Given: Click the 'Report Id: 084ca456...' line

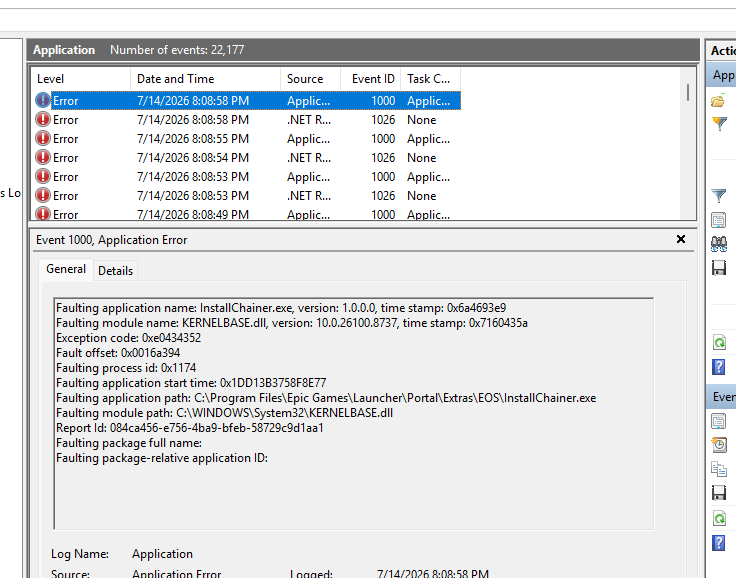Looking at the screenshot, I should pos(190,428).
